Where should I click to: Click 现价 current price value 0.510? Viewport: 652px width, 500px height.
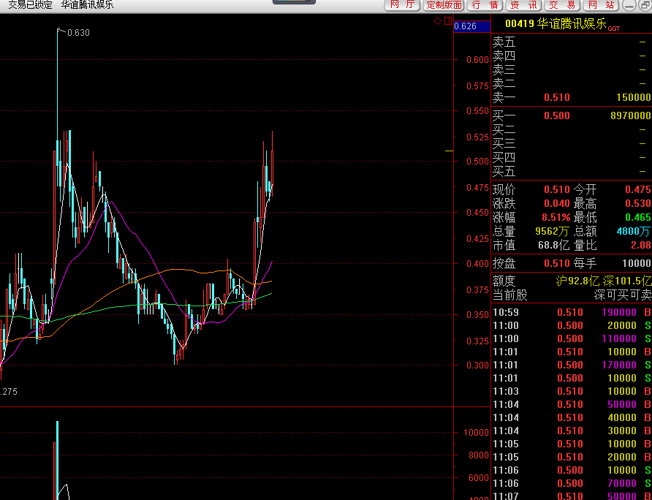(x=557, y=190)
